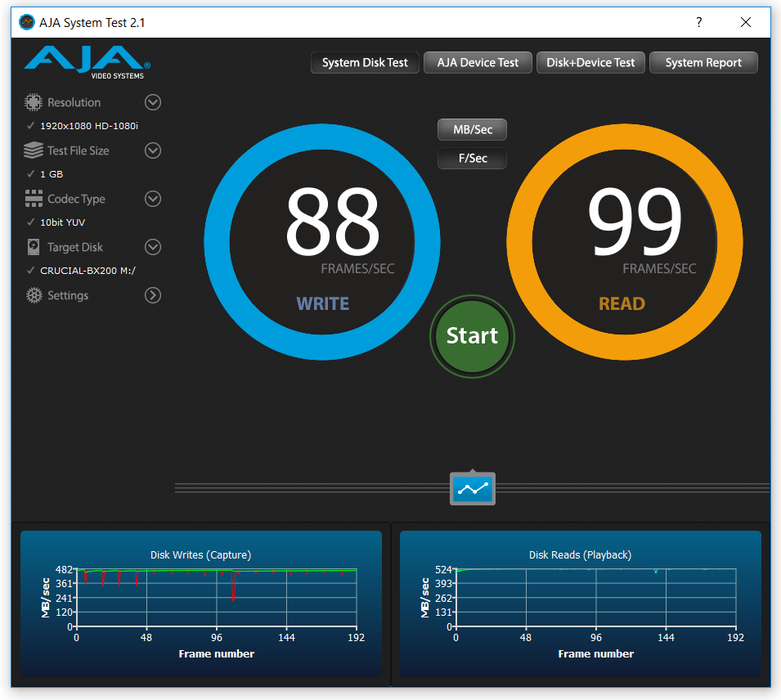Viewport: 781px width, 700px height.
Task: Click the Settings gear icon
Action: tap(34, 295)
